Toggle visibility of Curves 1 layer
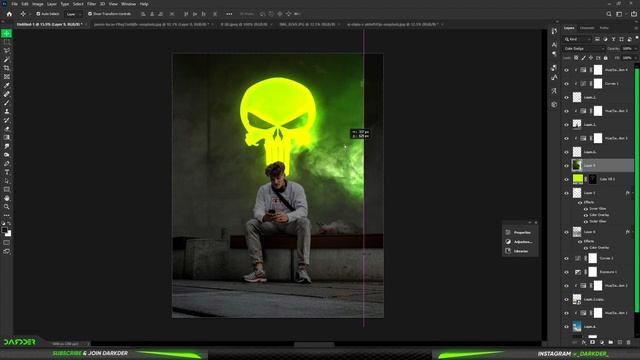The image size is (640, 360). point(566,84)
